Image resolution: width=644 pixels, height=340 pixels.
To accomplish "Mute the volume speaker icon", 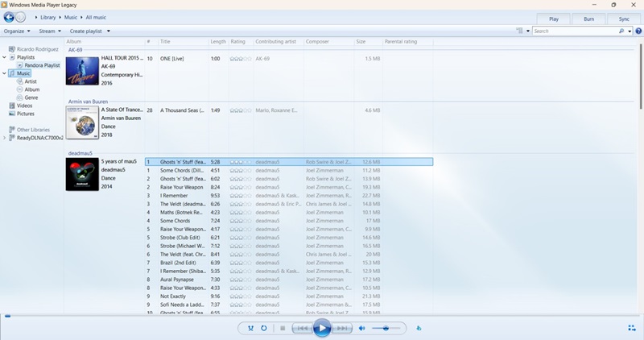I will click(x=361, y=328).
